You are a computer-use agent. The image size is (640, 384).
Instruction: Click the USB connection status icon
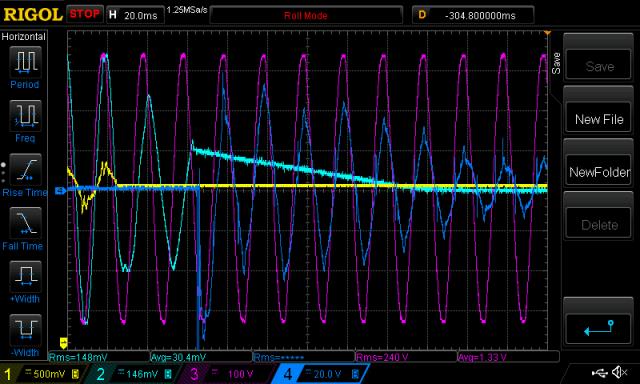600,373
